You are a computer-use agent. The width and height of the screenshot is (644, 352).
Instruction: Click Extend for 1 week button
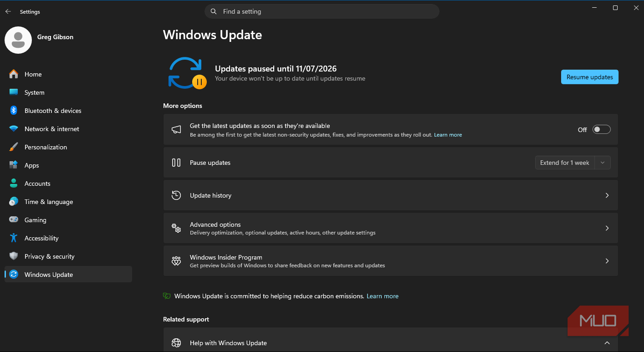[x=565, y=163]
